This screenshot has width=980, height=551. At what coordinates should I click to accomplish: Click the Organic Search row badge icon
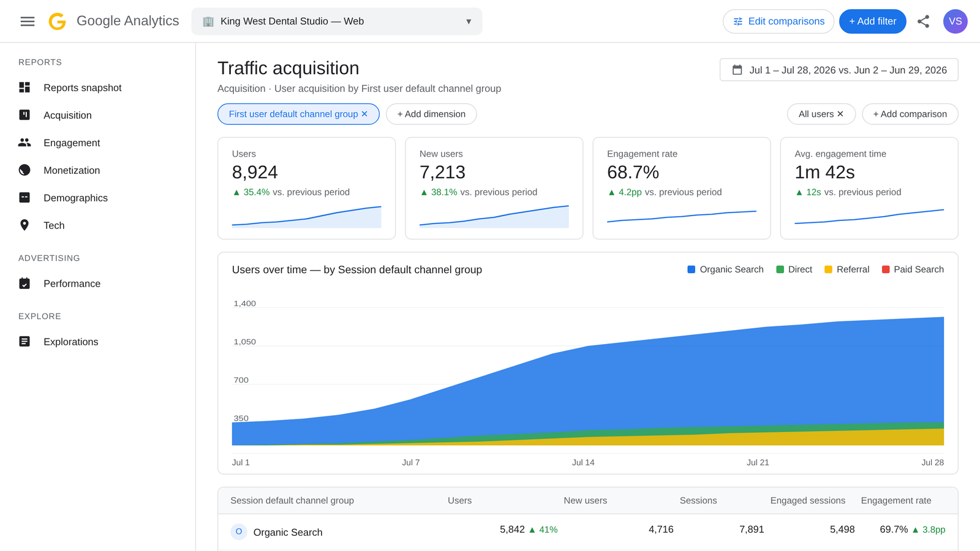pyautogui.click(x=239, y=531)
